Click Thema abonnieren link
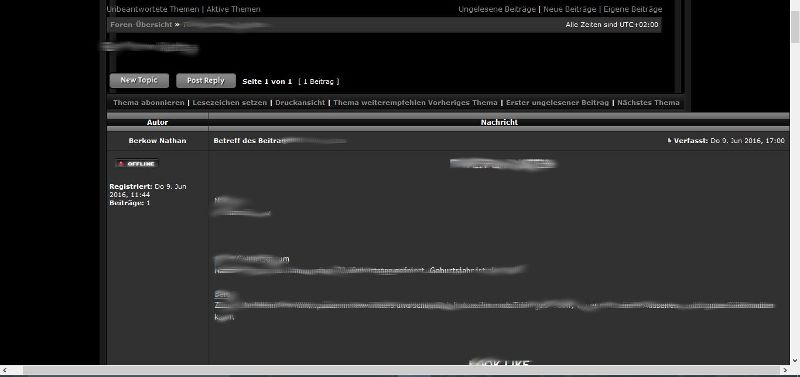The width and height of the screenshot is (800, 377). click(x=148, y=103)
